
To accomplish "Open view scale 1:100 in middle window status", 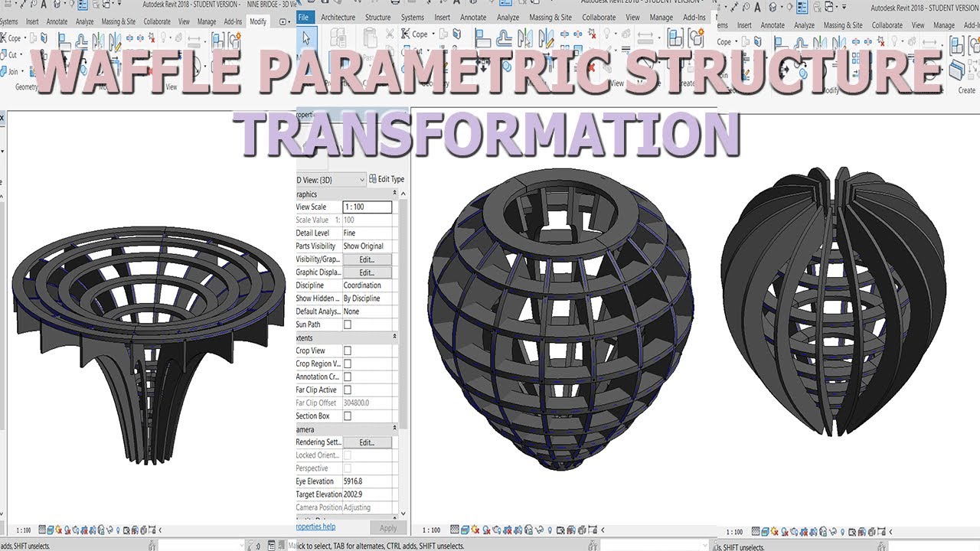I will tap(431, 530).
